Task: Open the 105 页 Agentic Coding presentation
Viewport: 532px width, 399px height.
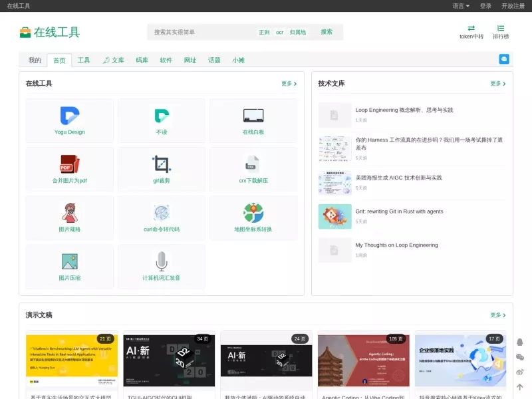Action: [x=363, y=360]
